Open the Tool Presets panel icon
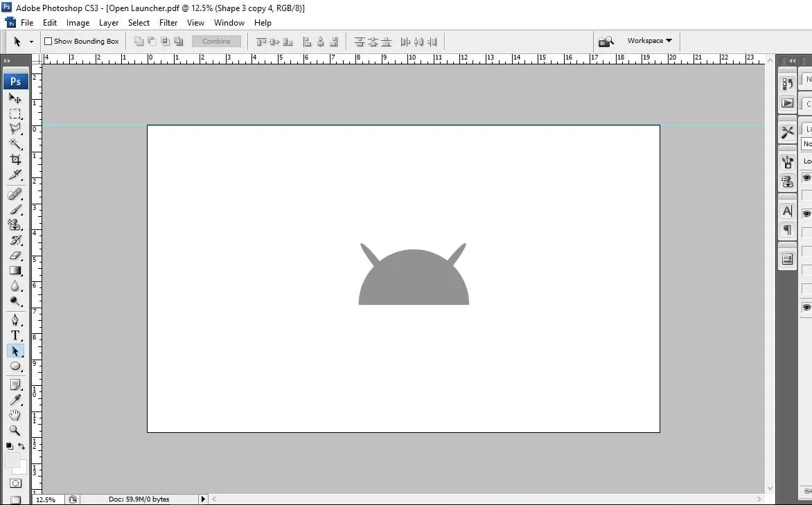 pos(787,132)
